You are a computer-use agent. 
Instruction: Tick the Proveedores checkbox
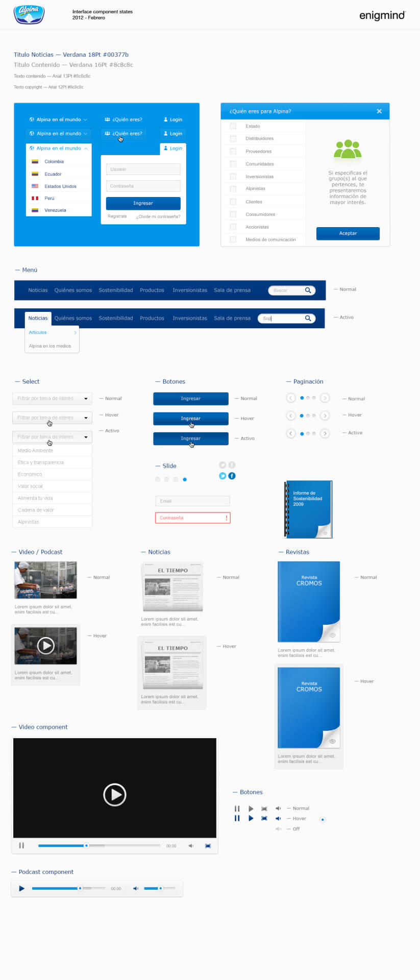click(233, 152)
